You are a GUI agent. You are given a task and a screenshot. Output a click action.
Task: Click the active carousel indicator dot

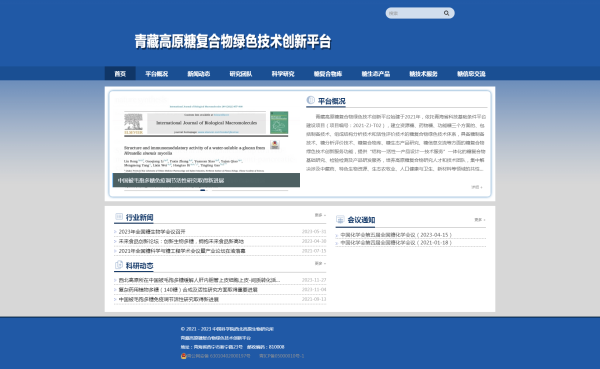[202, 190]
